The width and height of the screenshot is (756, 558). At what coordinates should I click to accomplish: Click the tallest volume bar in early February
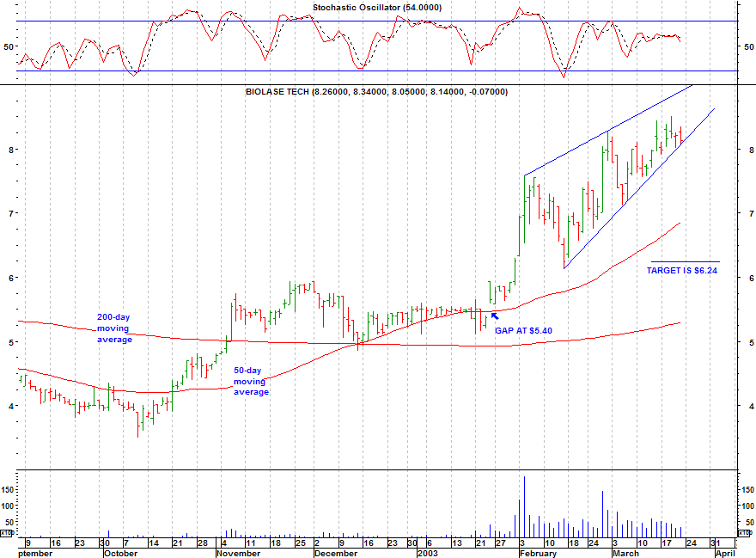(x=524, y=506)
